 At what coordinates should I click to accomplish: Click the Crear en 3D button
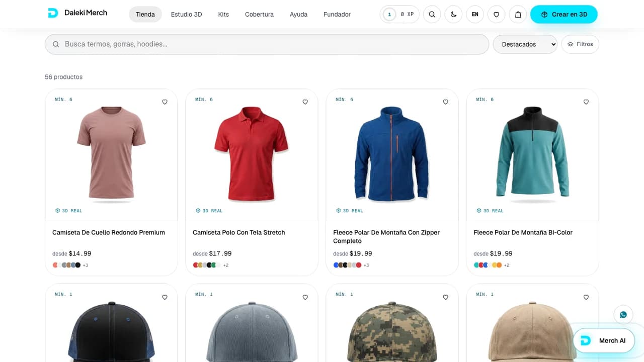564,15
